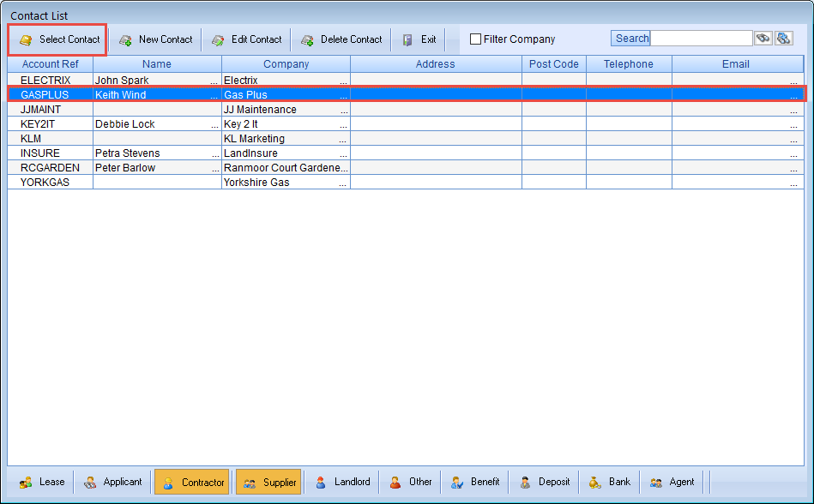This screenshot has width=814, height=504.
Task: Expand ellipsis in Yorkshire Gas company cell
Action: [342, 183]
